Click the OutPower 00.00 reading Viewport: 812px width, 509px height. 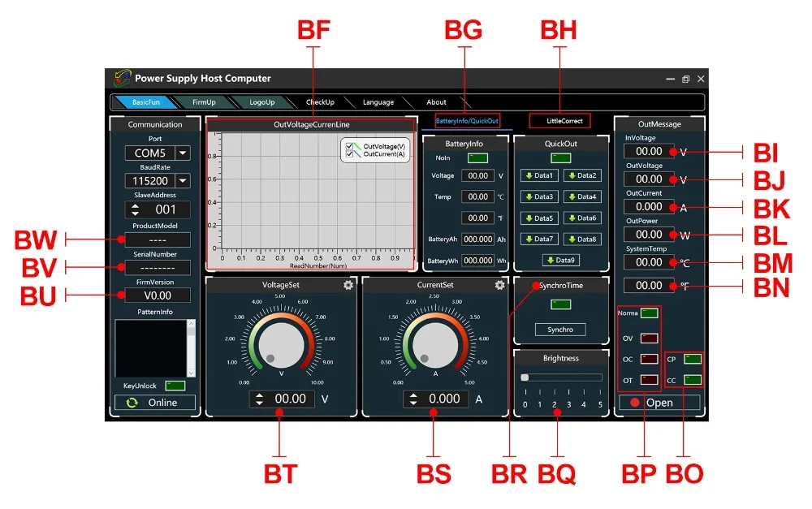649,235
